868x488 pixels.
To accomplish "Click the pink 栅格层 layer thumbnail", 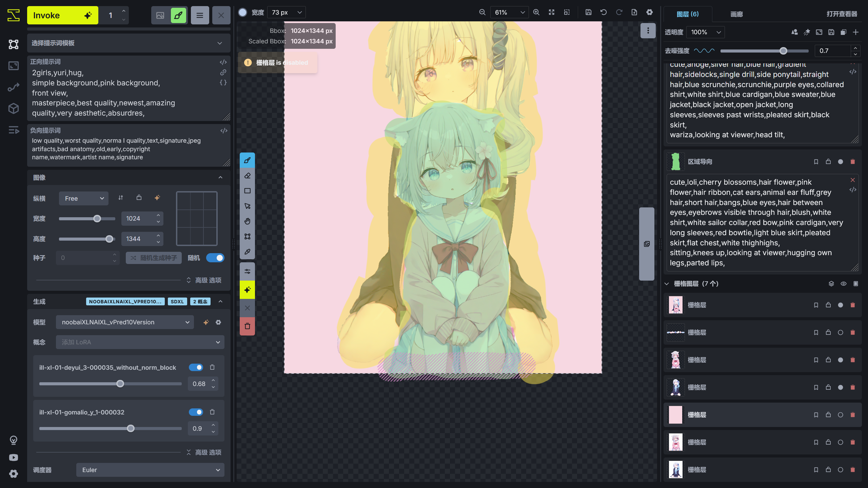I will pos(675,414).
